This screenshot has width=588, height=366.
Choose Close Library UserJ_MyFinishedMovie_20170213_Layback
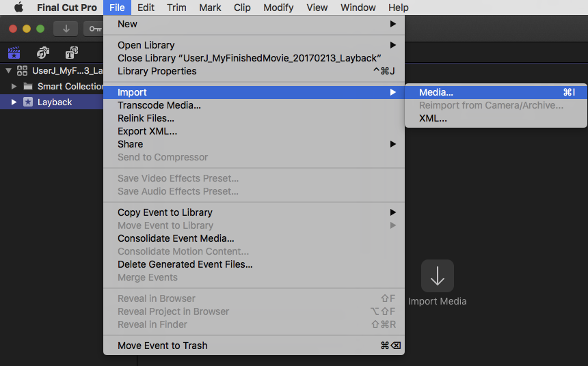pos(254,58)
